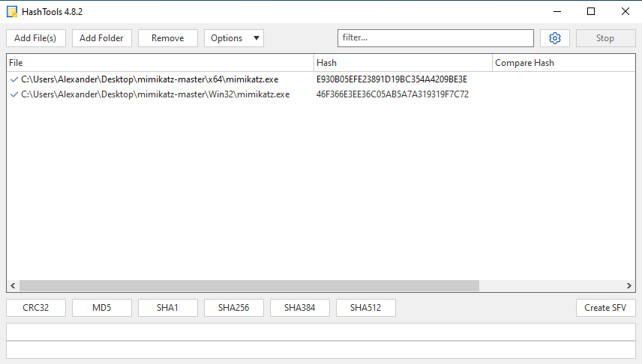Click the HashTools app icon in title bar
This screenshot has height=364, width=642.
point(12,12)
